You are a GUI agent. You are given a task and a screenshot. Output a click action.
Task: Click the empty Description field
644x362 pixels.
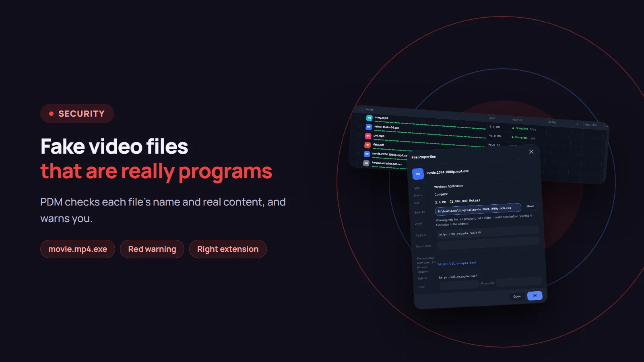pyautogui.click(x=488, y=243)
